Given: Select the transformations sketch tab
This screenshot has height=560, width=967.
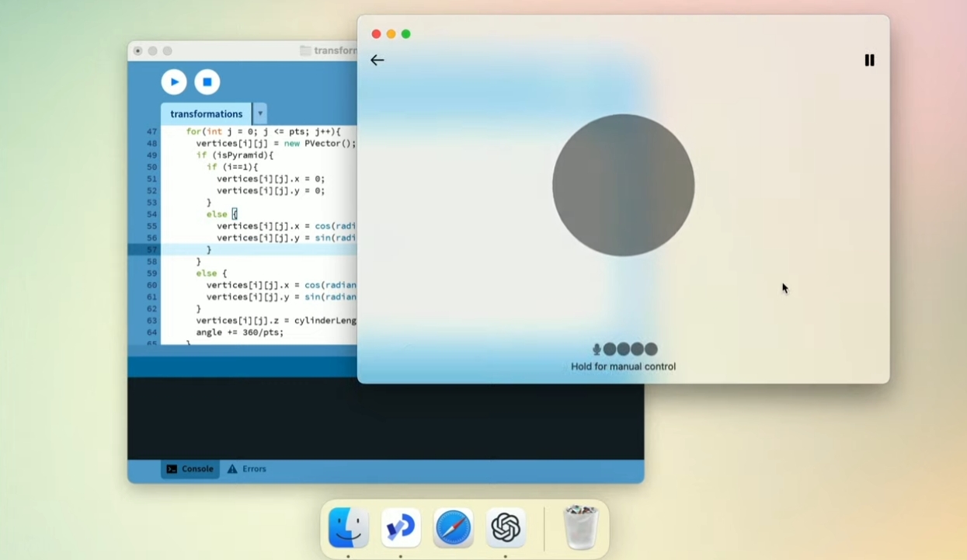Looking at the screenshot, I should click(x=206, y=113).
